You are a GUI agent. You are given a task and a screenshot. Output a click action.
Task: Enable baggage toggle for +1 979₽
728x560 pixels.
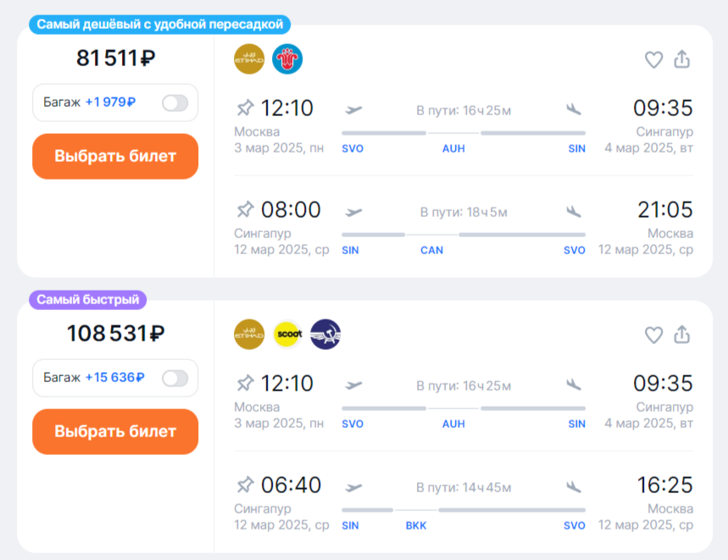click(175, 103)
